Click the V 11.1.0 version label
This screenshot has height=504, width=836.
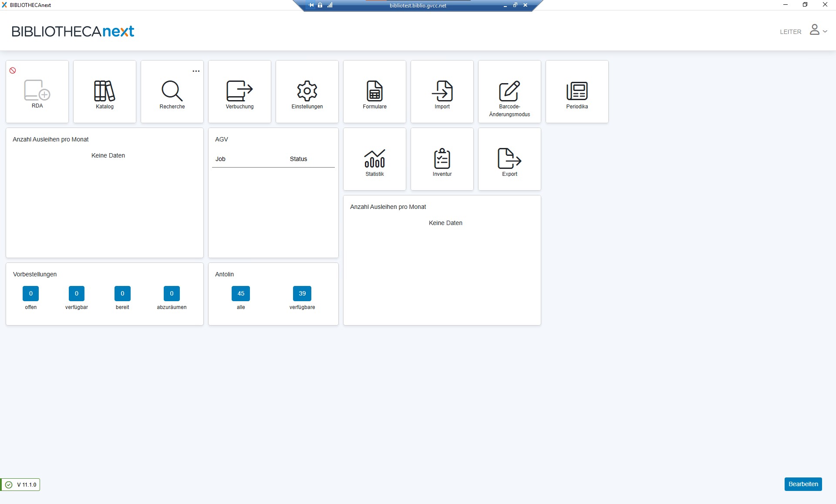coord(27,484)
